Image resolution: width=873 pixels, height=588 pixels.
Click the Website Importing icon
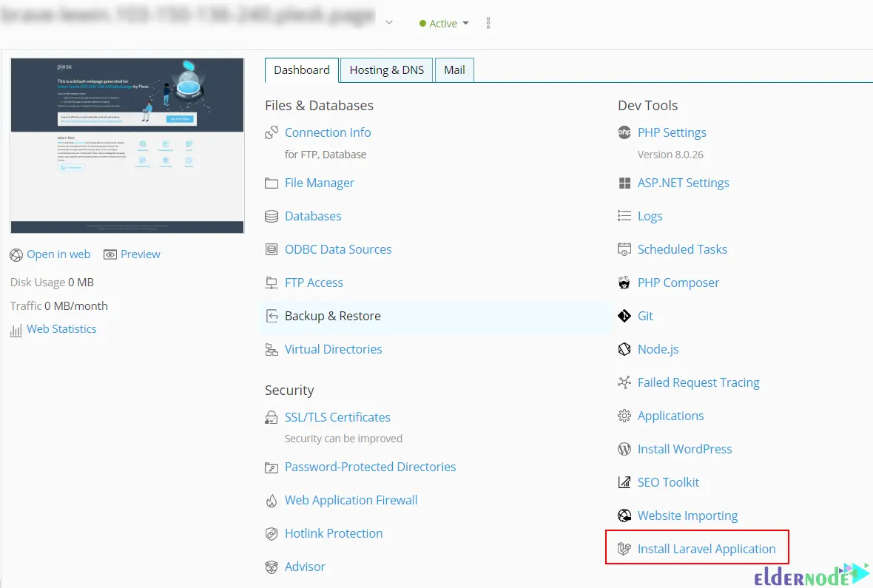point(624,516)
